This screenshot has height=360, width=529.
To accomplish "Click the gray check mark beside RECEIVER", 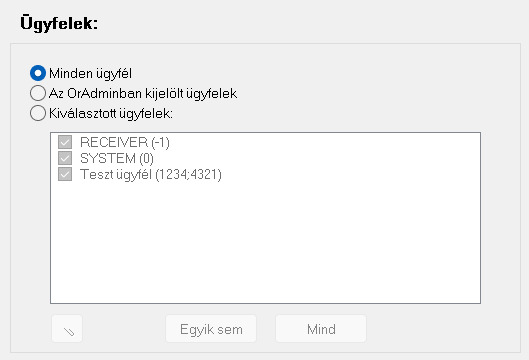I will point(65,142).
